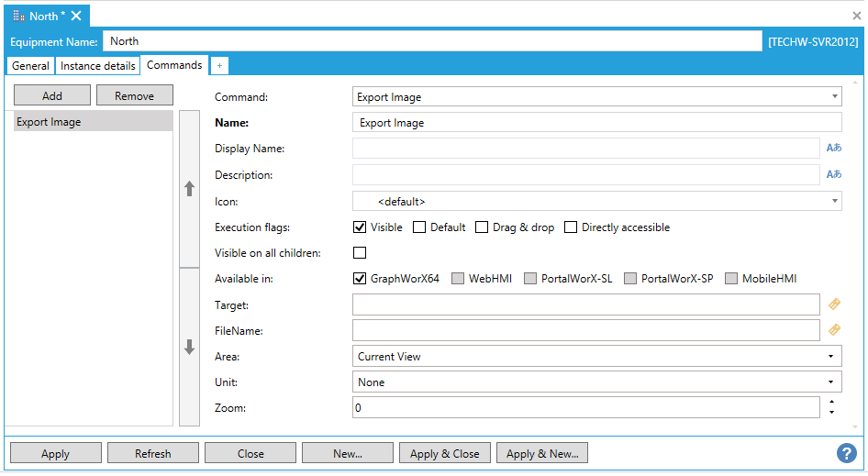Image resolution: width=868 pixels, height=476 pixels.
Task: Close the North tab with X icon
Action: pos(76,16)
